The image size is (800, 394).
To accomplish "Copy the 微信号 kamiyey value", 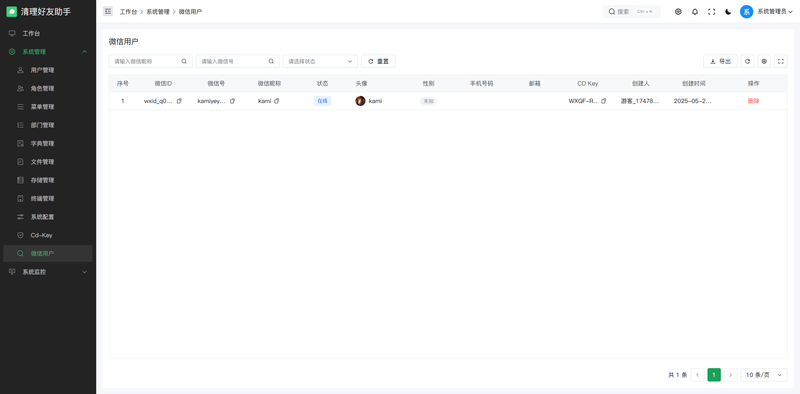I will click(x=233, y=101).
